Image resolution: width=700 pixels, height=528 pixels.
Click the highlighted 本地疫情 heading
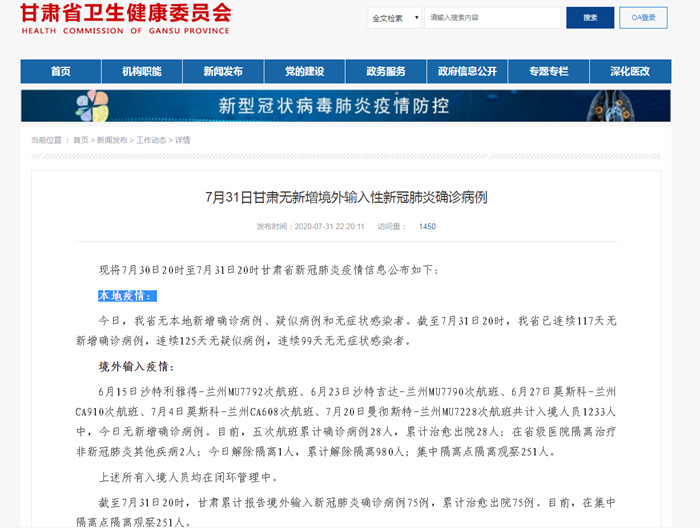pos(127,296)
